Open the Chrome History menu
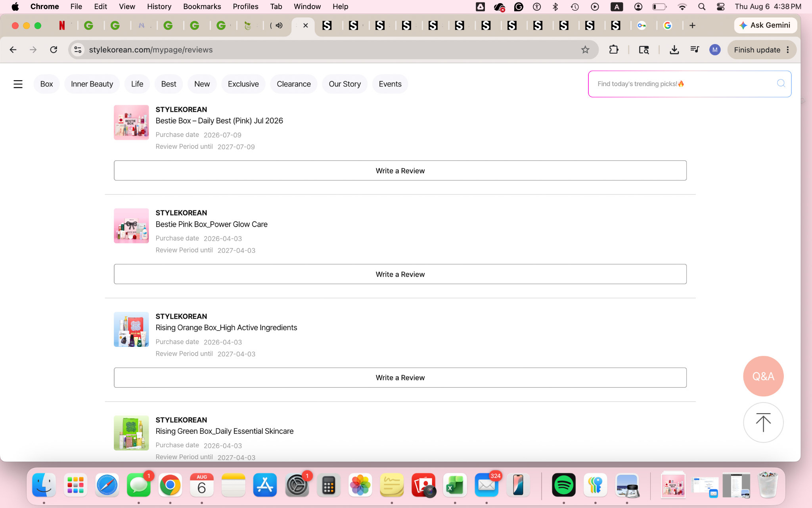This screenshot has width=812, height=508. pos(159,7)
